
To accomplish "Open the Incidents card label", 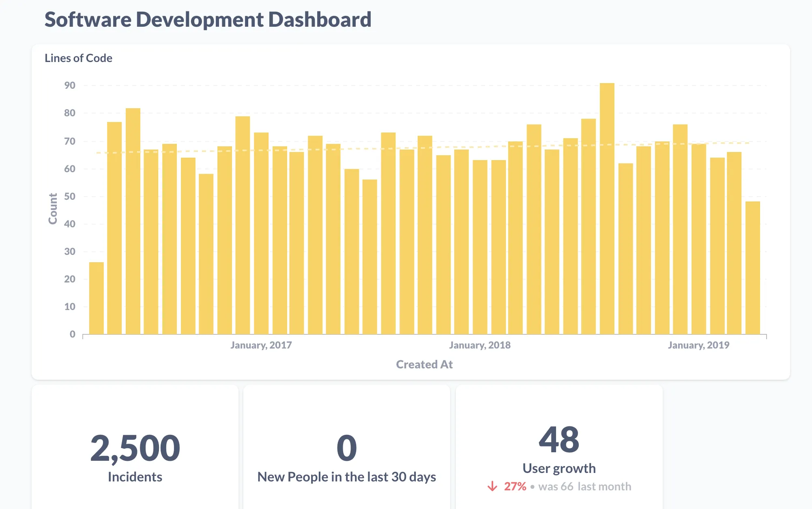I will click(x=135, y=477).
